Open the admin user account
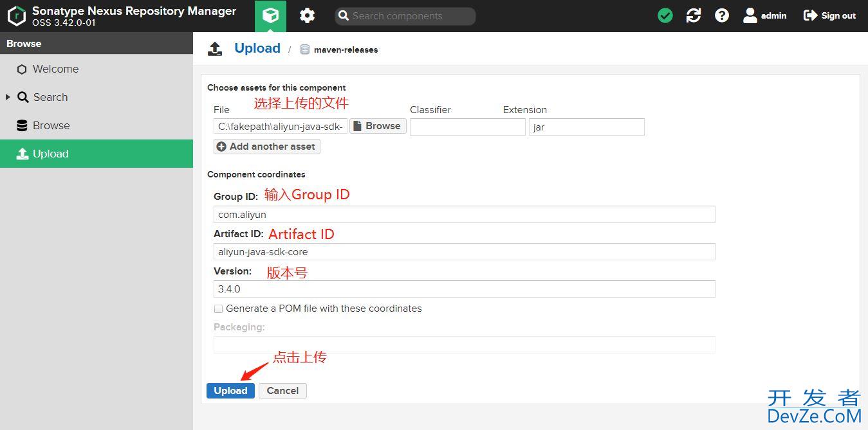This screenshot has height=430, width=868. point(764,16)
